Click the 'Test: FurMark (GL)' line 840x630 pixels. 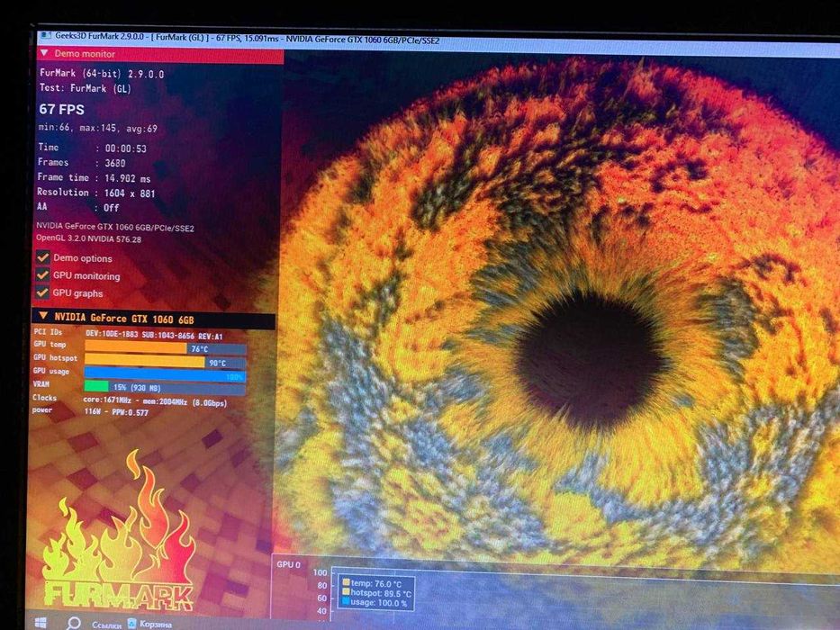coord(86,88)
